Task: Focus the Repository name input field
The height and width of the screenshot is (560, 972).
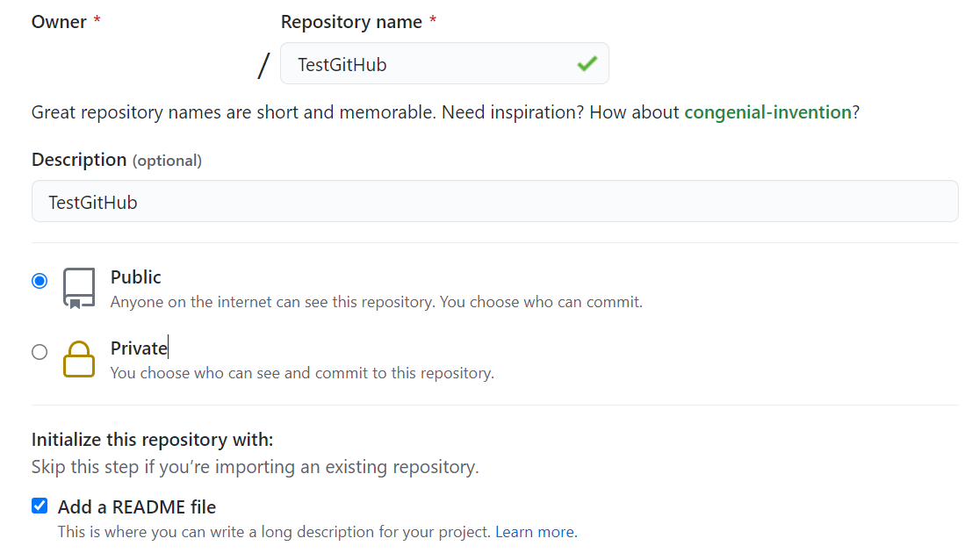Action: [x=430, y=64]
